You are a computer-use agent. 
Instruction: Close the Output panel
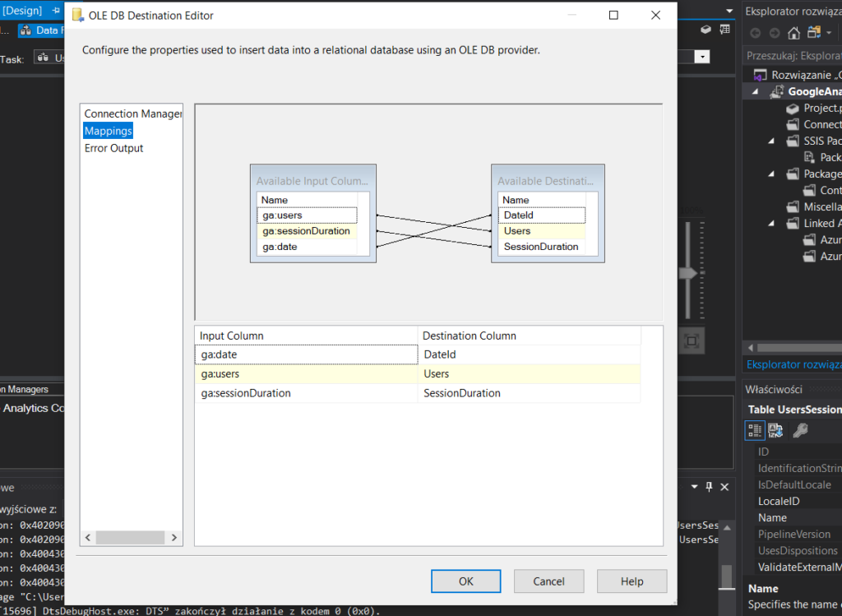click(724, 487)
